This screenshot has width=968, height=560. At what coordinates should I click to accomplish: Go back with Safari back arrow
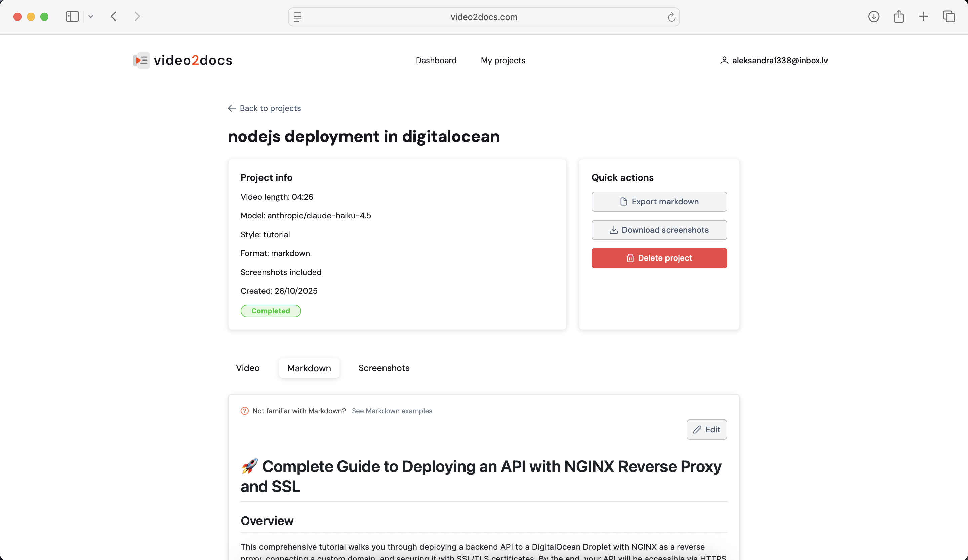(x=114, y=16)
